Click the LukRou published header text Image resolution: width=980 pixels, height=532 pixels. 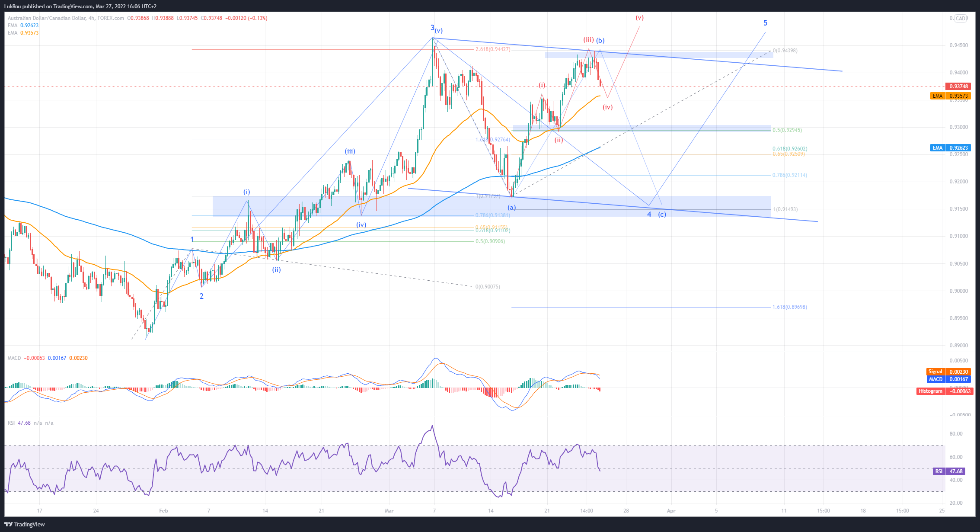(x=80, y=6)
